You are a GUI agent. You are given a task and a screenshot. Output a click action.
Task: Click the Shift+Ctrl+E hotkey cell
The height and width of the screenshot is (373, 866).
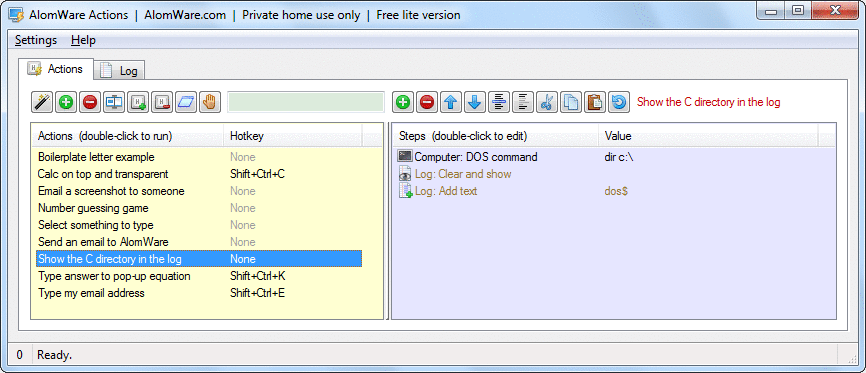(257, 293)
